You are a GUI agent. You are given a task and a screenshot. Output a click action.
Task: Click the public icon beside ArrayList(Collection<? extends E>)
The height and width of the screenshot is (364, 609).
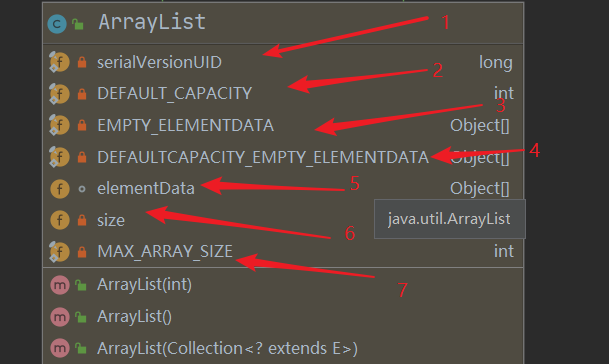click(x=81, y=348)
